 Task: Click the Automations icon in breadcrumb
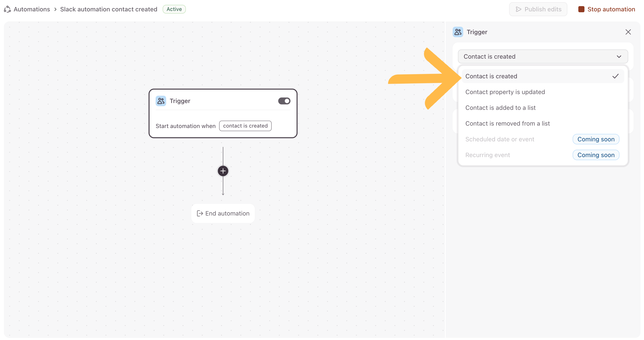pyautogui.click(x=7, y=9)
